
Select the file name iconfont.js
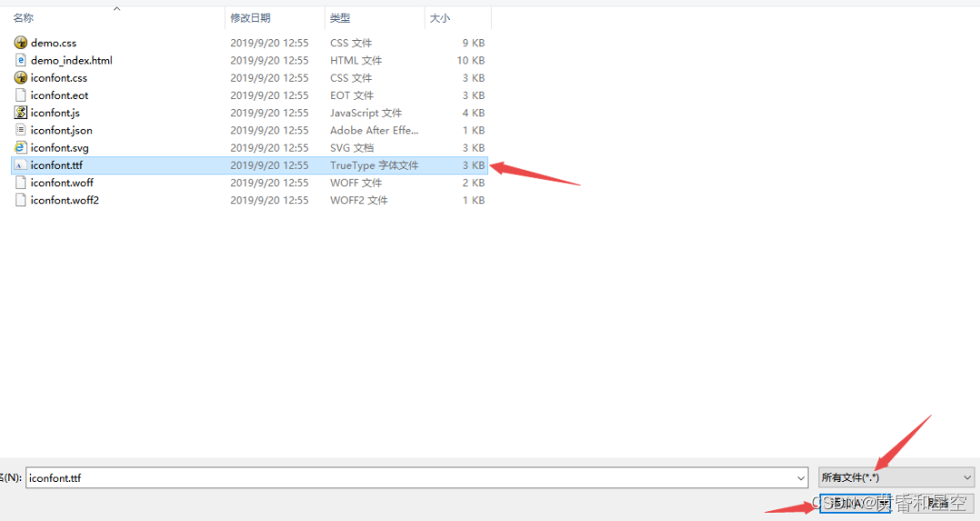click(x=55, y=113)
